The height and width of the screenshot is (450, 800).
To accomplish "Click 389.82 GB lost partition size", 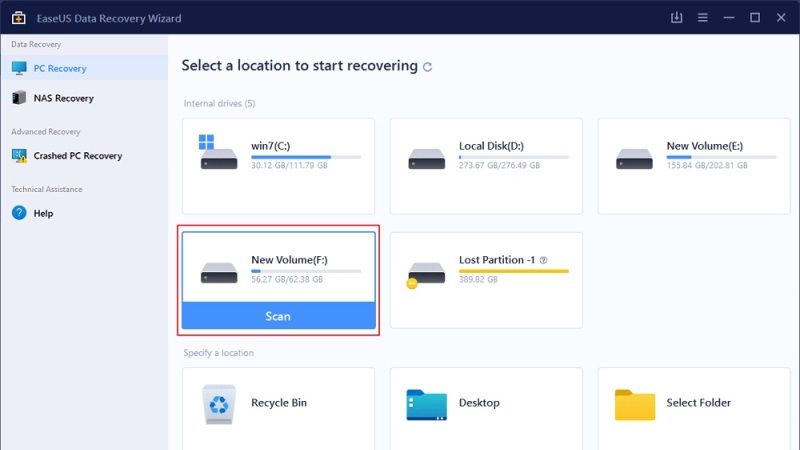I will point(478,279).
